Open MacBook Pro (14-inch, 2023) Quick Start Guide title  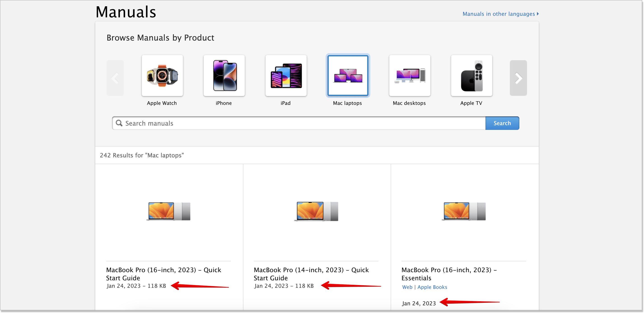[311, 274]
